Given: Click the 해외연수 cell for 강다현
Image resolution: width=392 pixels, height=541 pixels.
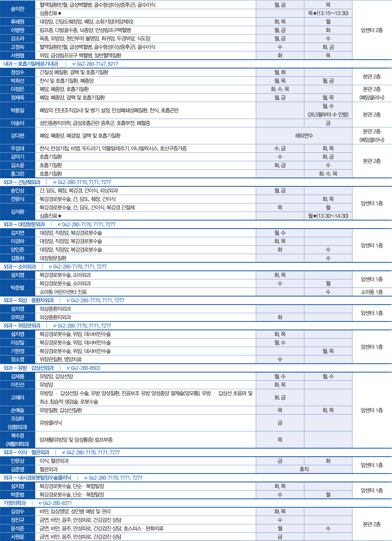Looking at the screenshot, I should [x=304, y=136].
